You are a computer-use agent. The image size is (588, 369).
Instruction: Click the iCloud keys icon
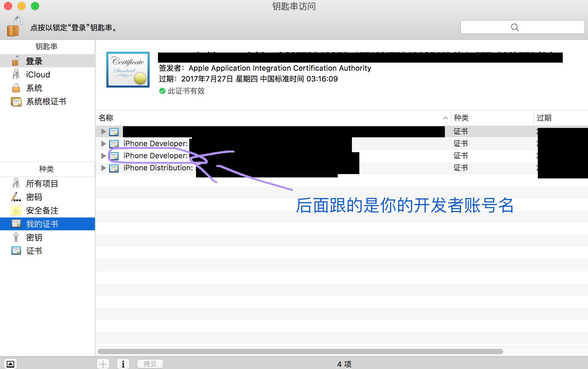[x=16, y=74]
